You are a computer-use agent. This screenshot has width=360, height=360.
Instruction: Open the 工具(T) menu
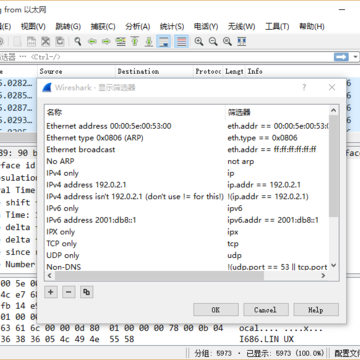click(x=277, y=26)
